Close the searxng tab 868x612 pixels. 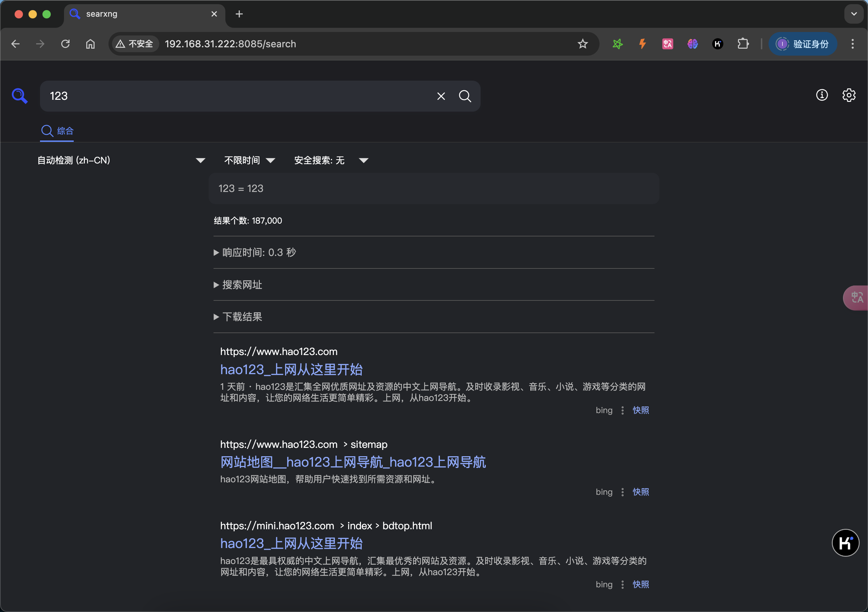click(214, 14)
